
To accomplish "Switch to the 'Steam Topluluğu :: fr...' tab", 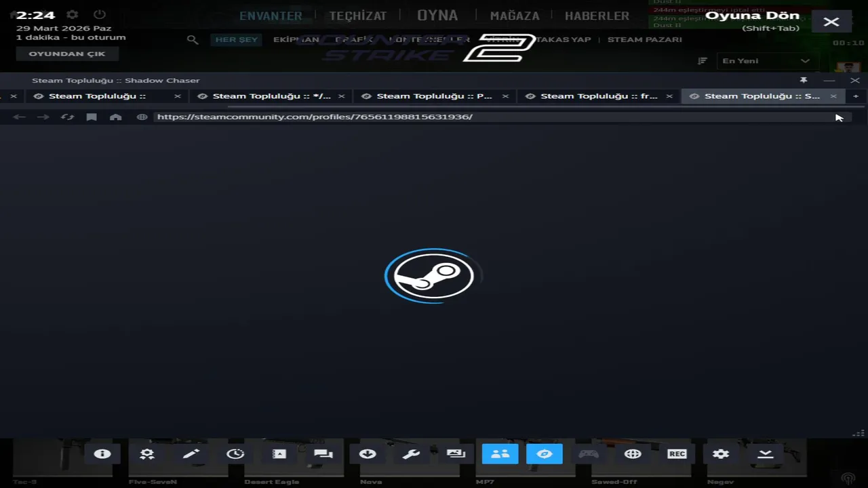I will (599, 96).
